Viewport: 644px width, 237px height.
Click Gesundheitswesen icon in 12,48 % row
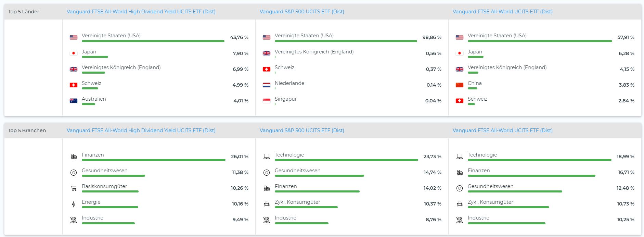(x=460, y=188)
